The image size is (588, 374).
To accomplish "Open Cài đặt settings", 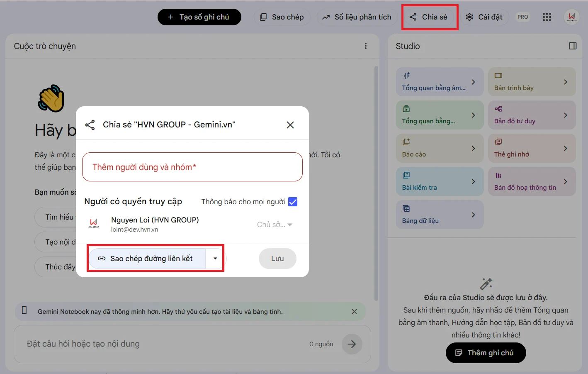I will [x=484, y=17].
